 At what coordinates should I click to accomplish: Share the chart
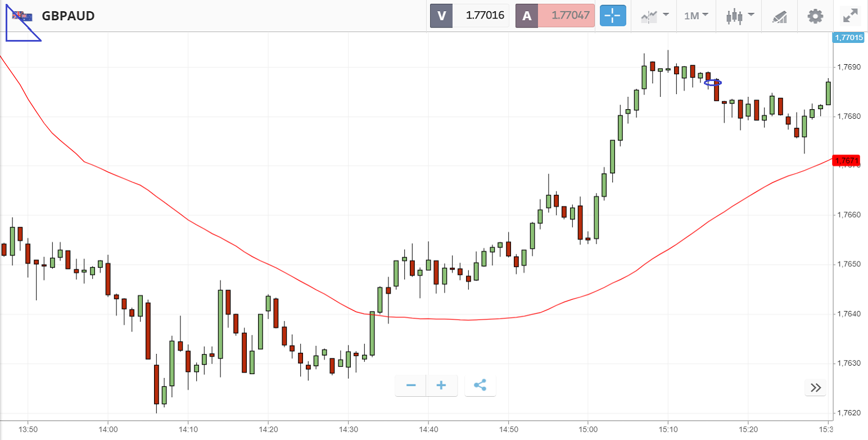(480, 385)
